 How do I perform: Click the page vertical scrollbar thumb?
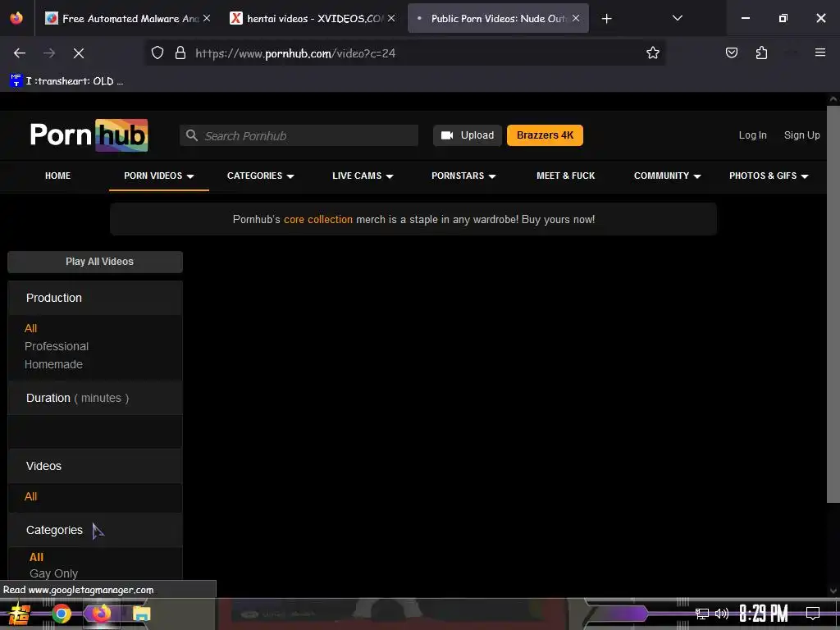(x=833, y=304)
